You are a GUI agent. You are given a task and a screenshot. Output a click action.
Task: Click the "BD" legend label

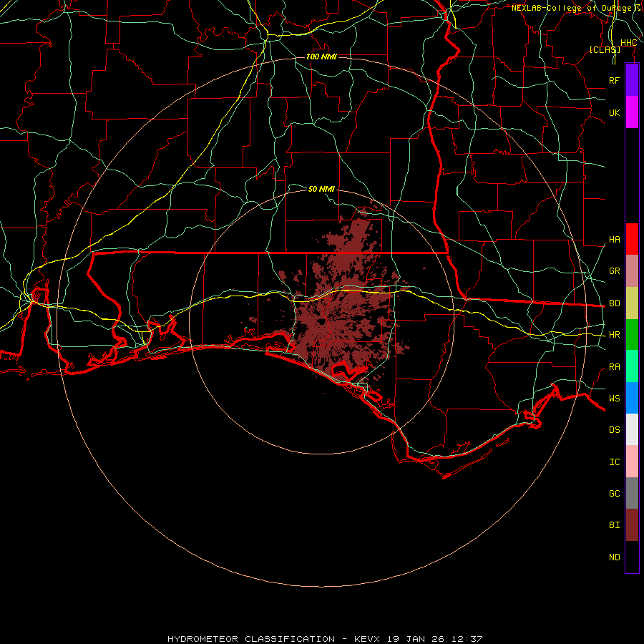pos(614,303)
